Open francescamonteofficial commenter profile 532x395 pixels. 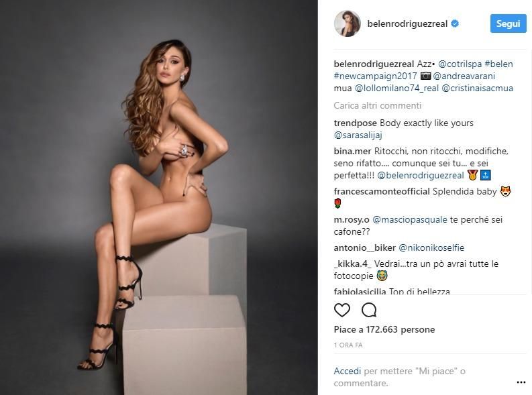[x=382, y=192]
